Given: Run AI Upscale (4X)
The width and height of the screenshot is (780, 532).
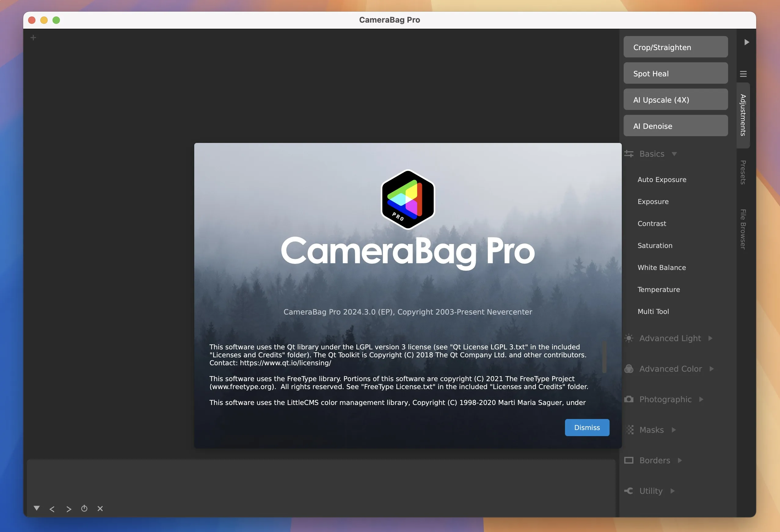Looking at the screenshot, I should pyautogui.click(x=676, y=99).
